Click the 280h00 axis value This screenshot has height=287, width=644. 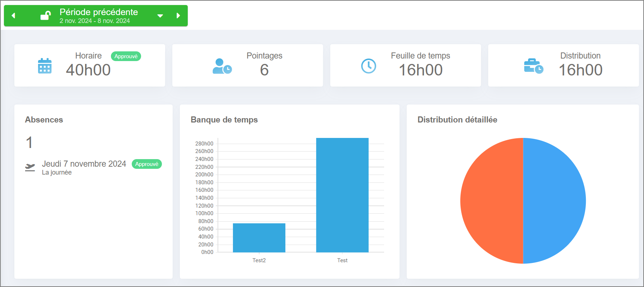(204, 144)
